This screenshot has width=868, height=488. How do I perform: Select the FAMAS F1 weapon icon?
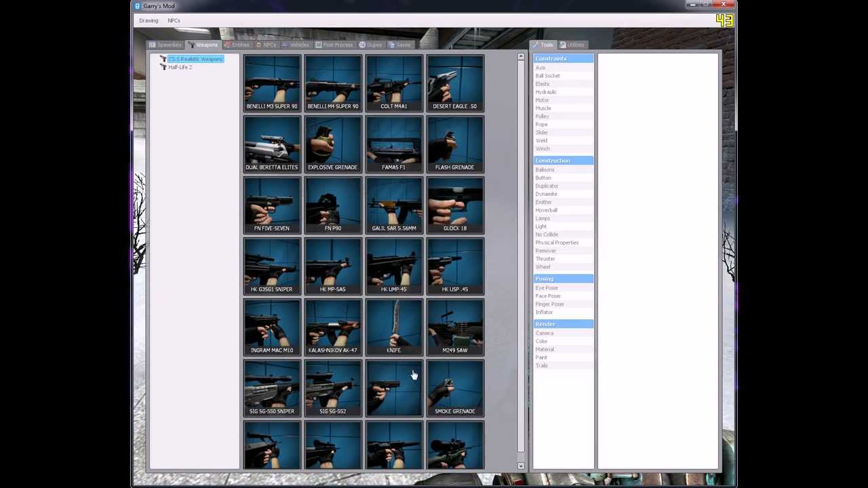394,144
